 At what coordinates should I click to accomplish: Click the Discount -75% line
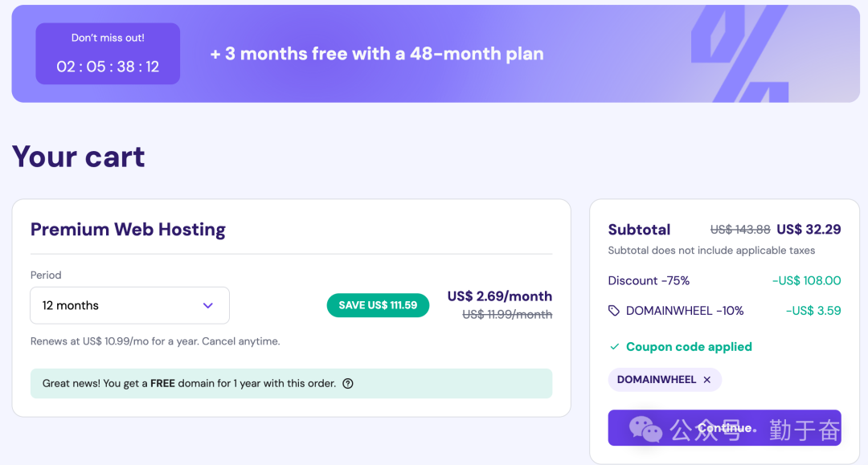click(649, 281)
